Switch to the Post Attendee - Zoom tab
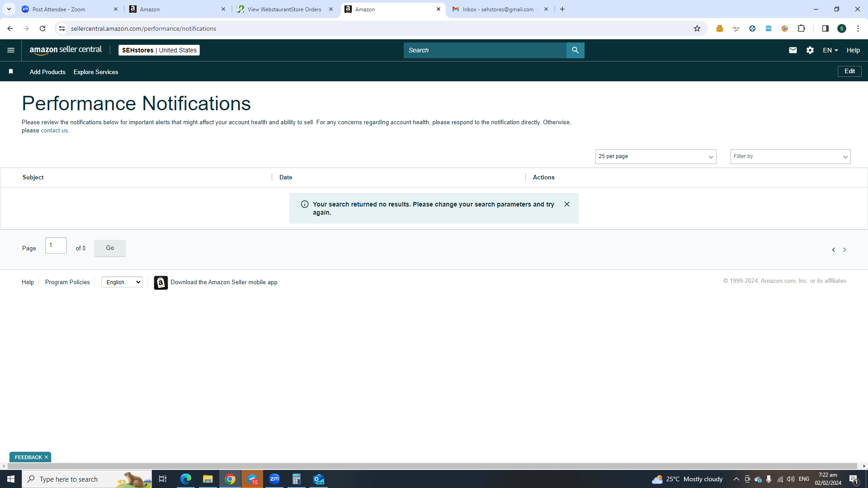 (70, 9)
